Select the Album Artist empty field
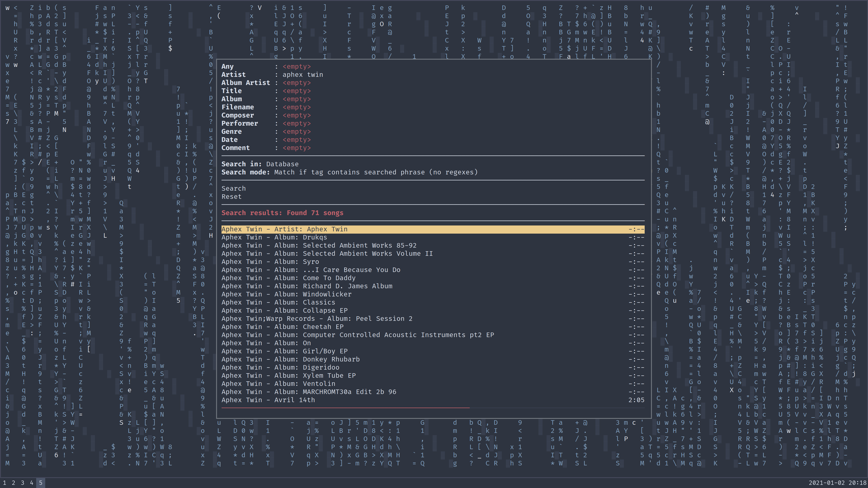The image size is (868, 488). [297, 83]
